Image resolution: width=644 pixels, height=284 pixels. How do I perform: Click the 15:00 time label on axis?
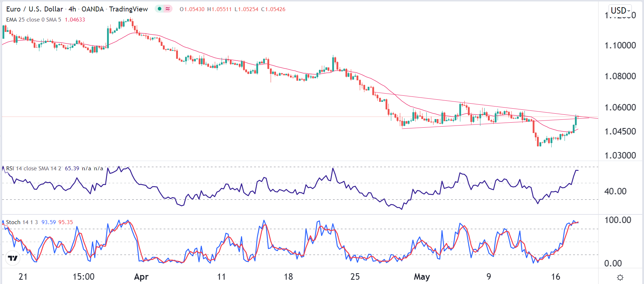point(83,277)
